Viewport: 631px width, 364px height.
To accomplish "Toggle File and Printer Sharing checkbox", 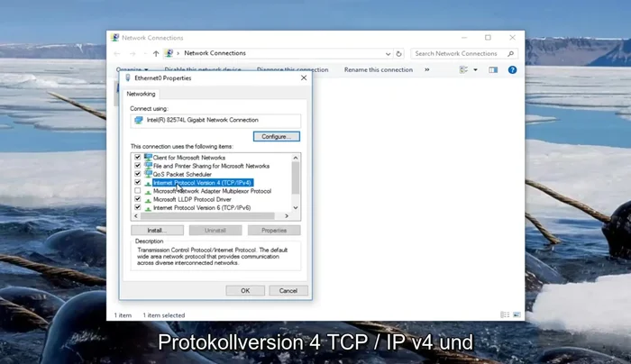I will pyautogui.click(x=138, y=166).
